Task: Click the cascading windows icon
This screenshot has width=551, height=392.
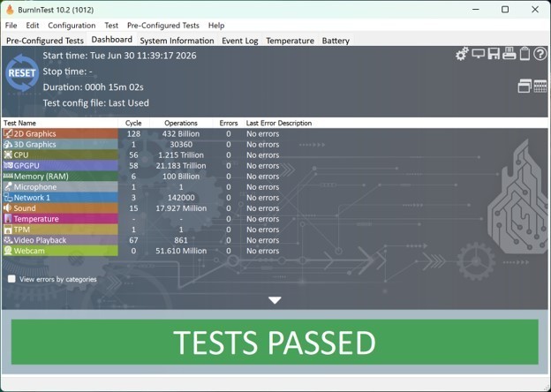Action: [525, 86]
